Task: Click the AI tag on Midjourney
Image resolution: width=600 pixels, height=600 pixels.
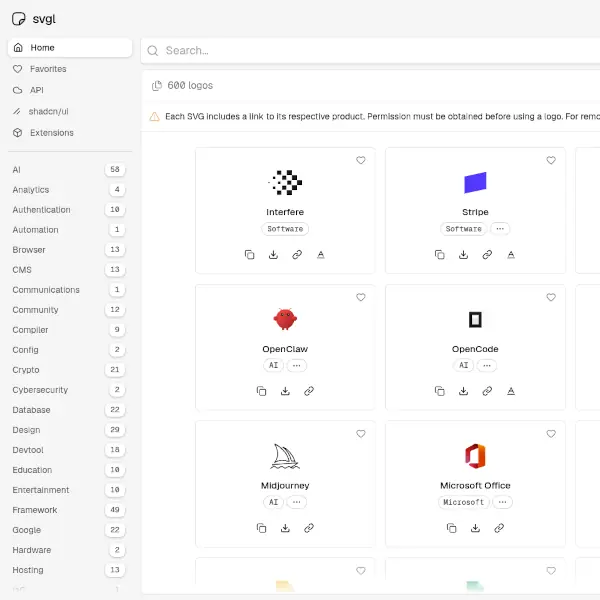Action: click(273, 502)
